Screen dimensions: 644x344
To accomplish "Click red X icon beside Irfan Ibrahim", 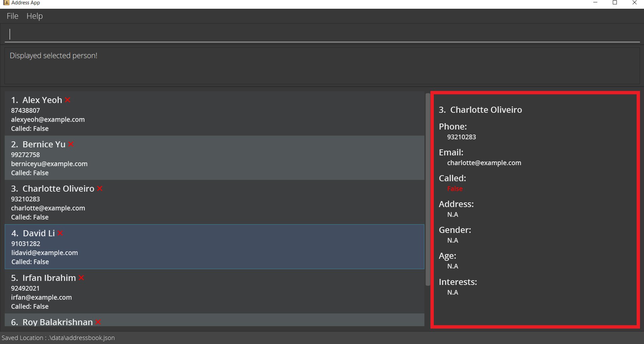I will 81,278.
